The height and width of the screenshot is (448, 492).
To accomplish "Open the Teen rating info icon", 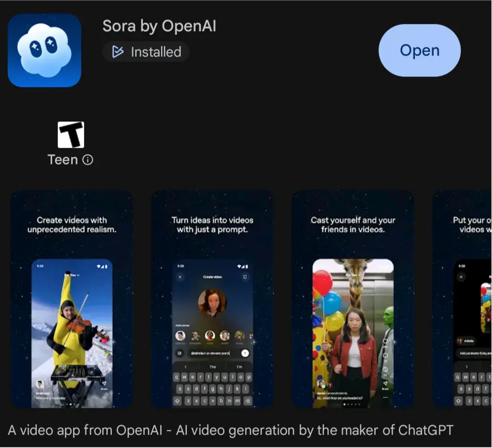I will [x=87, y=160].
